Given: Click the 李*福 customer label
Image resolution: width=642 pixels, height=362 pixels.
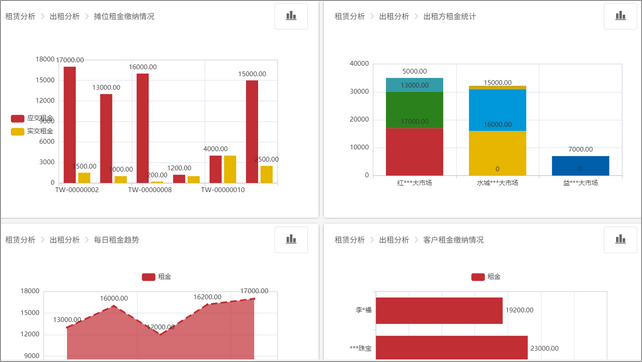Looking at the screenshot, I should pos(363,310).
